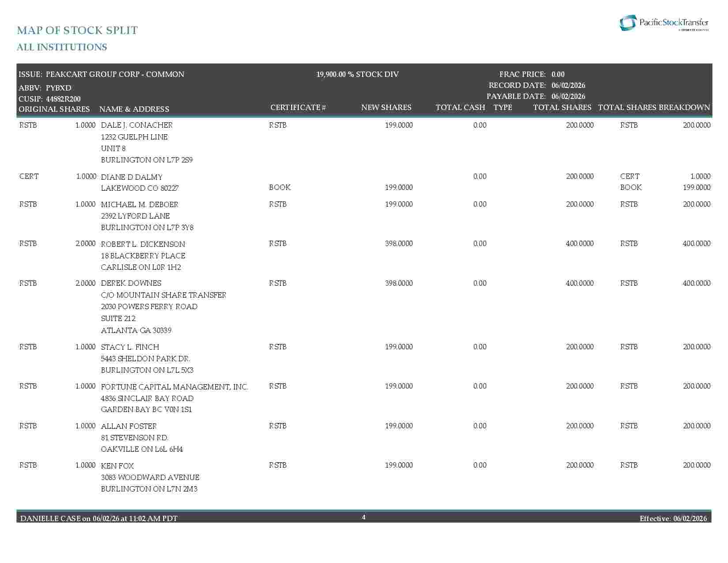Image resolution: width=728 pixels, height=563 pixels.
Task: Click 'GARDEN BAY BC V0N 1S1'
Action: (x=146, y=409)
